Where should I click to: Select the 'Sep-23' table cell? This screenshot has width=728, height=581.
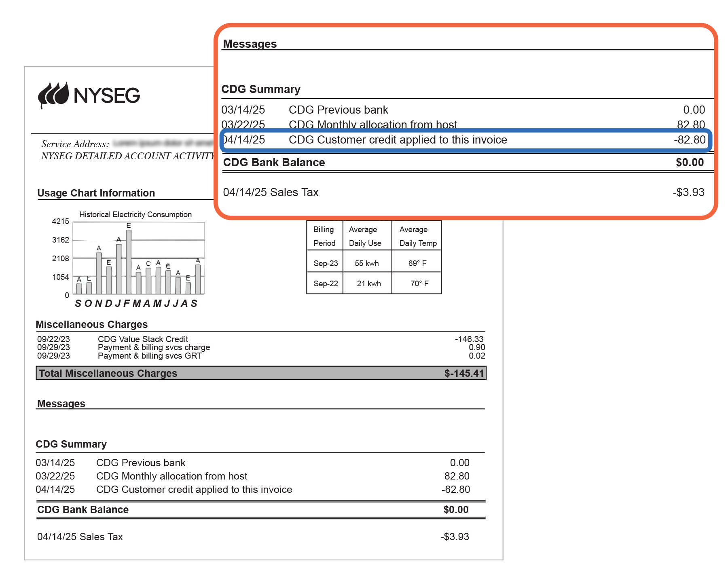(x=326, y=263)
